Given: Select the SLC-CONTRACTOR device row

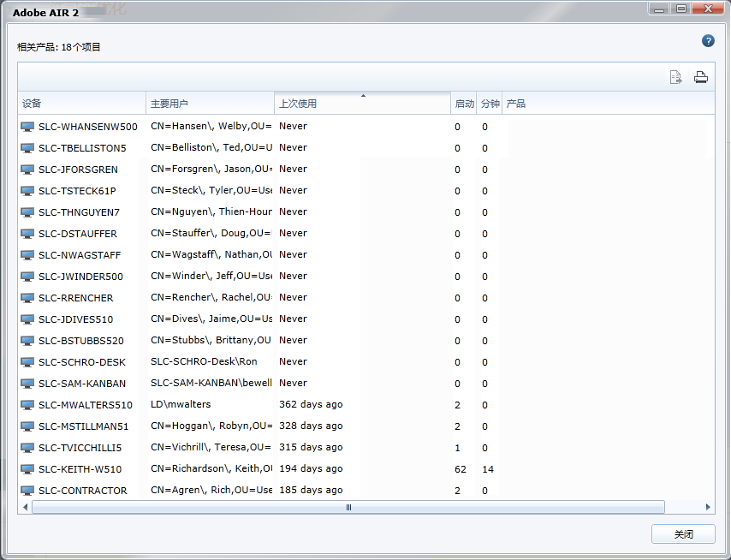Looking at the screenshot, I should point(82,491).
